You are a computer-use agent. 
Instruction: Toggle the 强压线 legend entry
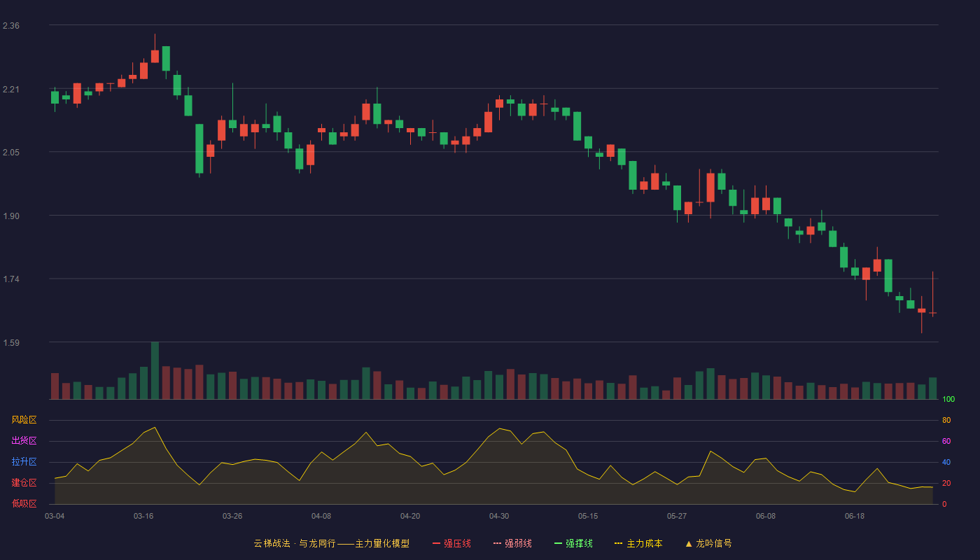tap(451, 543)
